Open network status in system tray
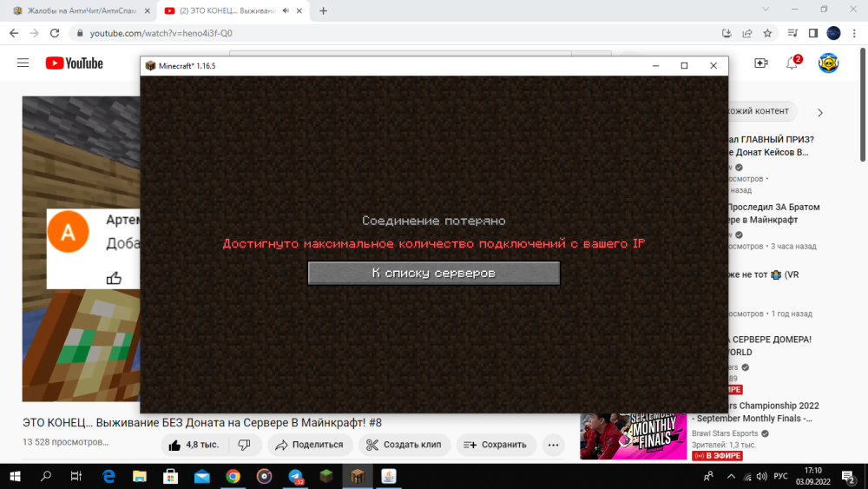 click(747, 476)
